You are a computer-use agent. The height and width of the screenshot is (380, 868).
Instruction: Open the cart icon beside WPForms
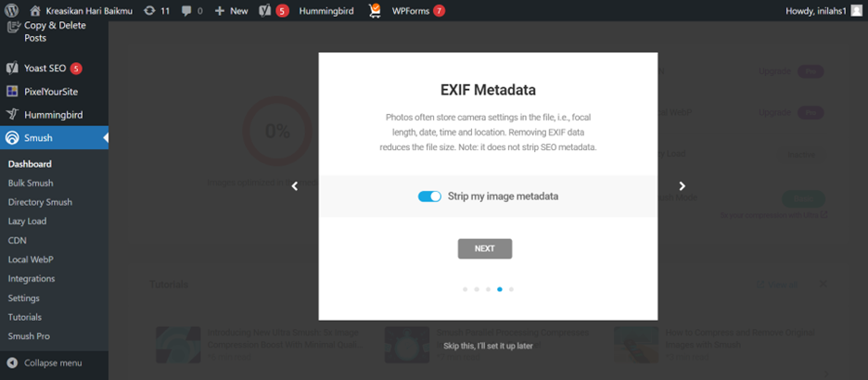pos(375,10)
